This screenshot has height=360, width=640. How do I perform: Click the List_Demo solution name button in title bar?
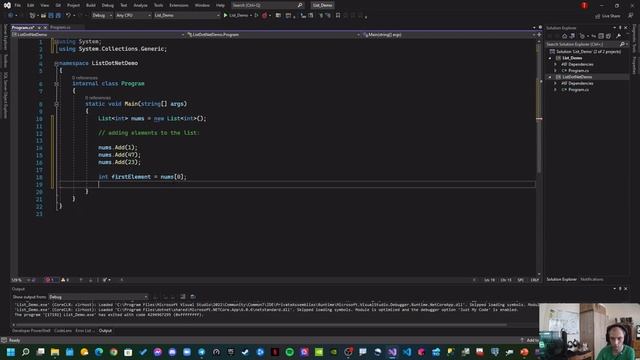(322, 5)
